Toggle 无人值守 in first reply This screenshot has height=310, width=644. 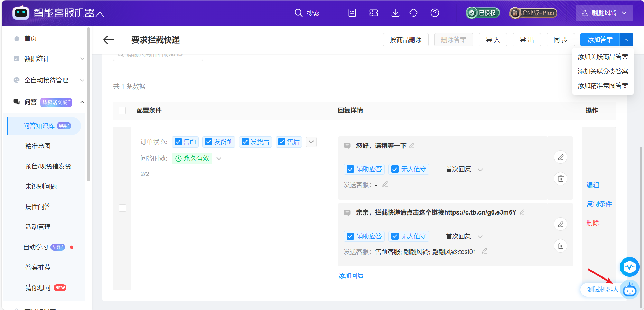tap(395, 169)
